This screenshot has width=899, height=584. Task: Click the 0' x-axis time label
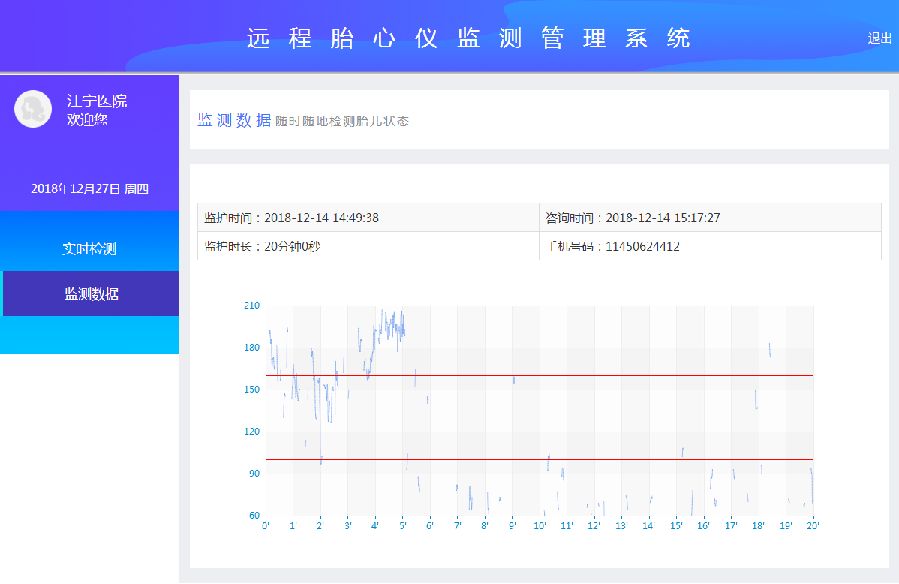tap(265, 525)
